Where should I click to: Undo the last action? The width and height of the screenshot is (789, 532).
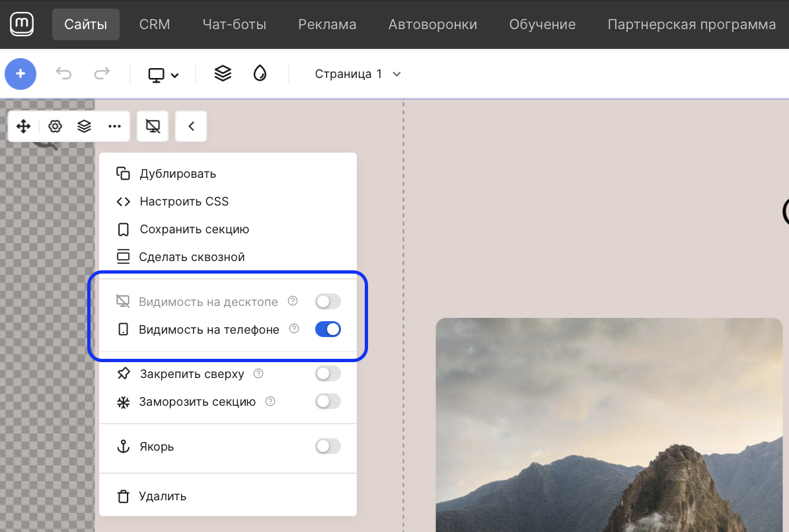[64, 74]
